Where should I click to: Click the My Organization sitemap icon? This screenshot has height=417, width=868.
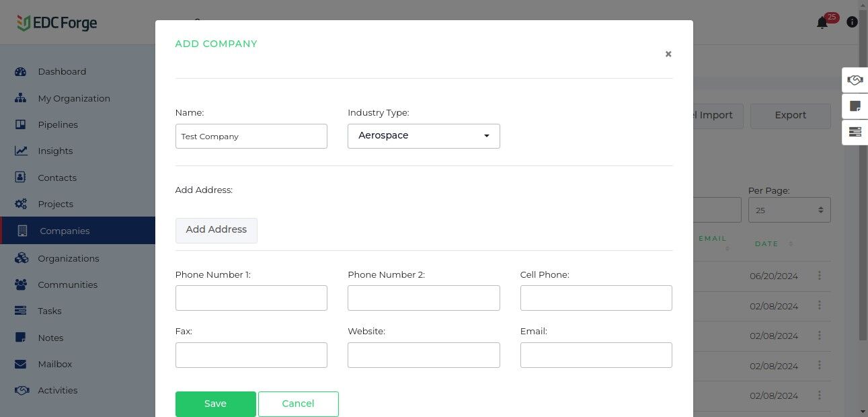tap(20, 98)
